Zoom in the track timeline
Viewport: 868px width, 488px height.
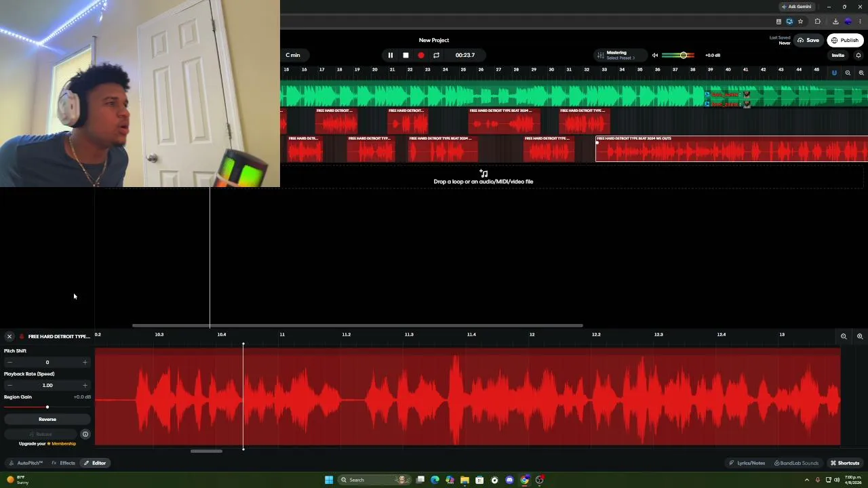pyautogui.click(x=861, y=73)
